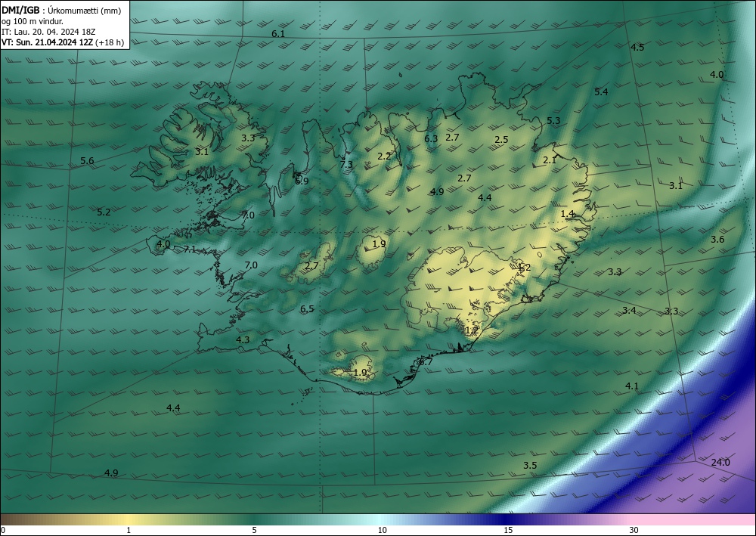
Task: Click the 5.4 precipitable water value
Action: 601,92
